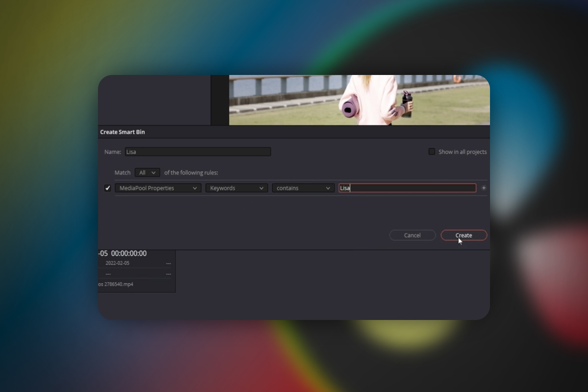Open the MediaPool Properties dropdown
The width and height of the screenshot is (588, 392).
(x=158, y=188)
